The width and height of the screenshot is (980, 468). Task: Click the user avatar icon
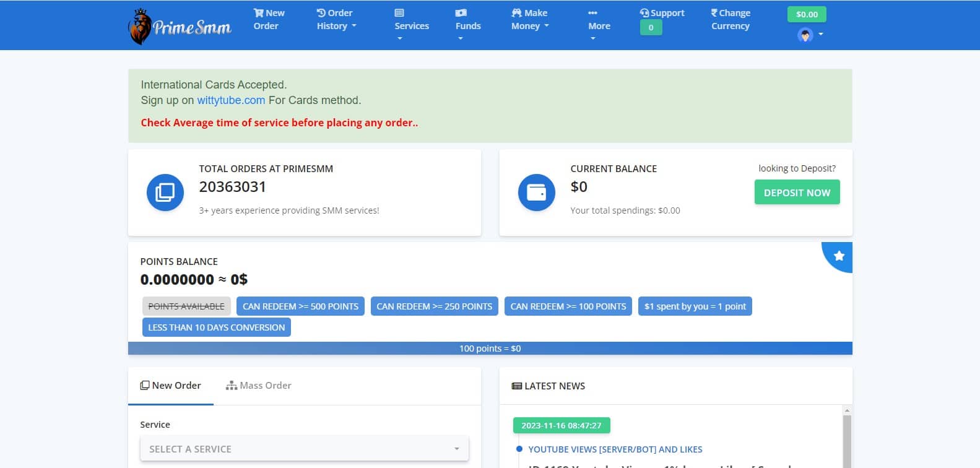point(805,35)
